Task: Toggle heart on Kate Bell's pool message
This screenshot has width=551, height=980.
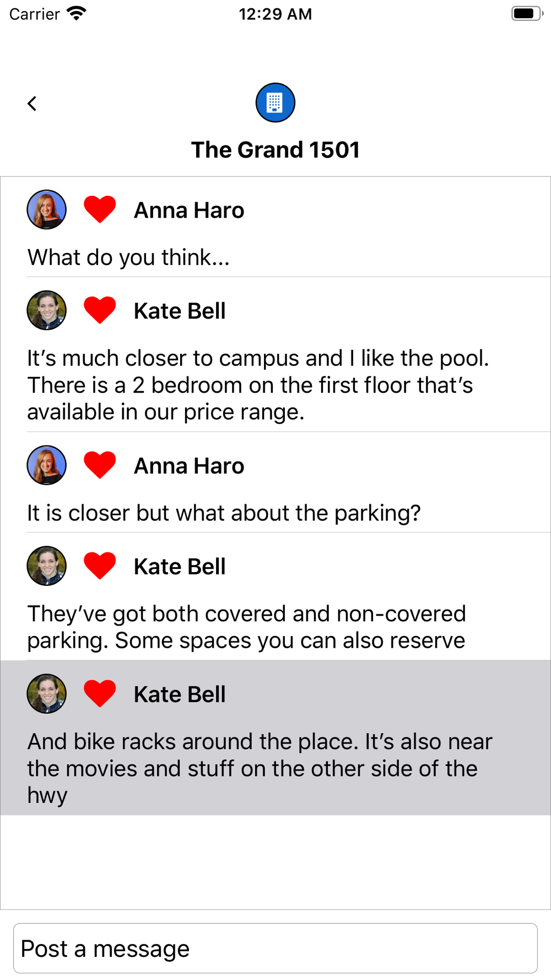Action: (100, 310)
